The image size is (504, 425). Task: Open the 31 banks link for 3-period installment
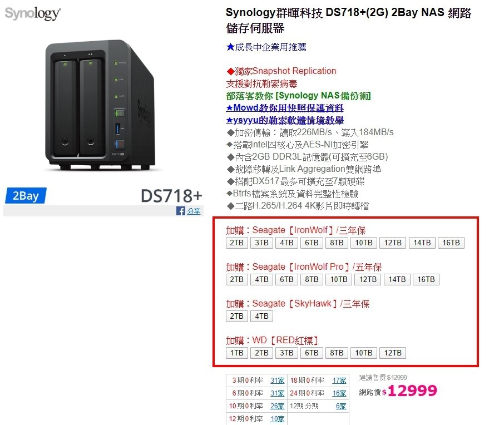click(278, 380)
